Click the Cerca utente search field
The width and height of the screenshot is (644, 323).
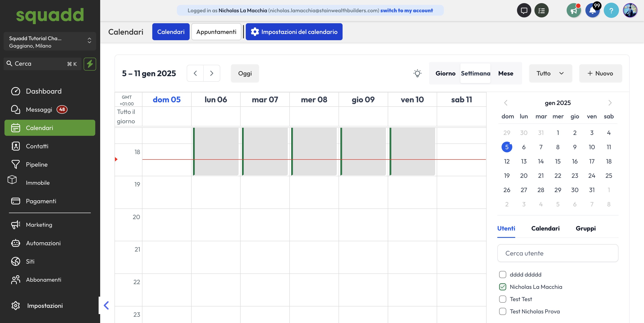tap(557, 253)
